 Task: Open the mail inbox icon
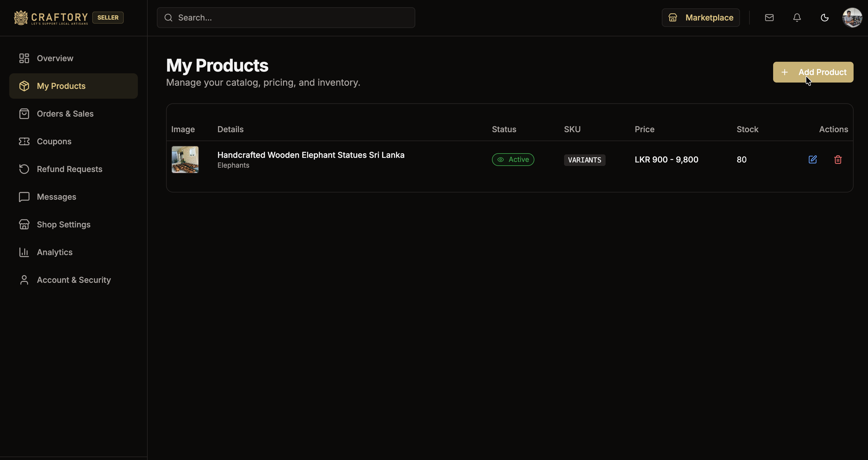pyautogui.click(x=769, y=18)
